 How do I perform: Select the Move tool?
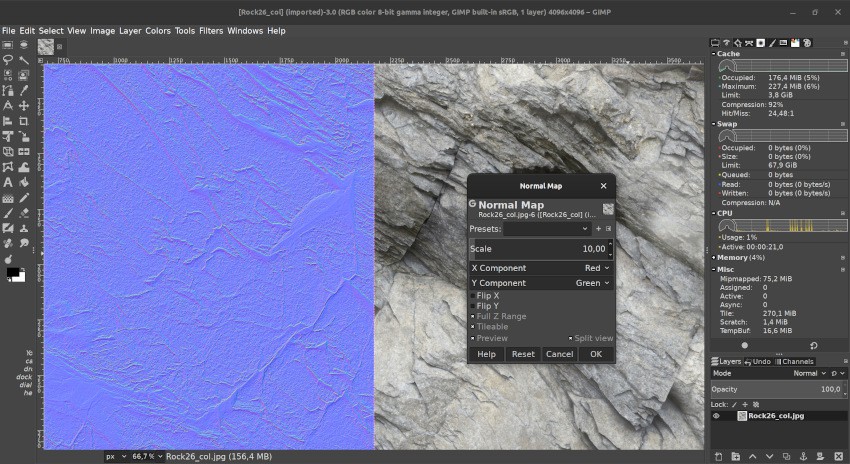tap(24, 105)
